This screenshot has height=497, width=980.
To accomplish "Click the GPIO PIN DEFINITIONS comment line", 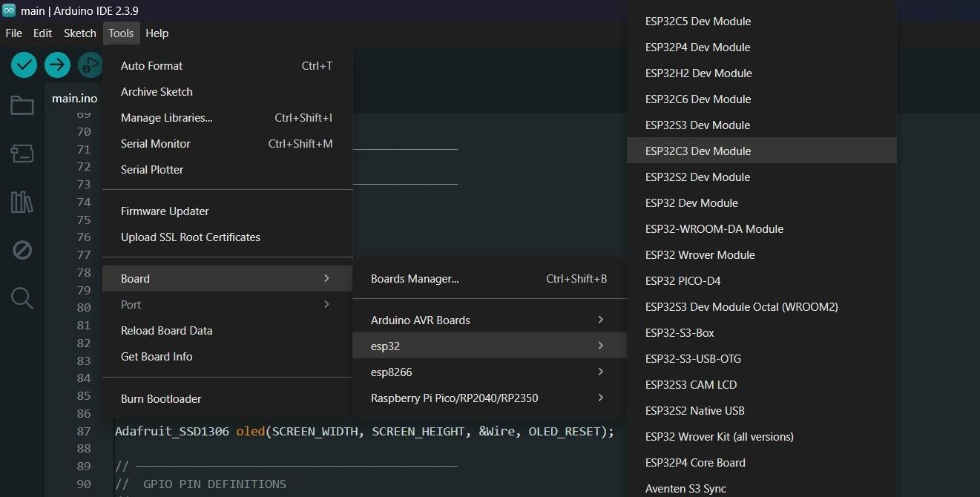I will (x=200, y=484).
